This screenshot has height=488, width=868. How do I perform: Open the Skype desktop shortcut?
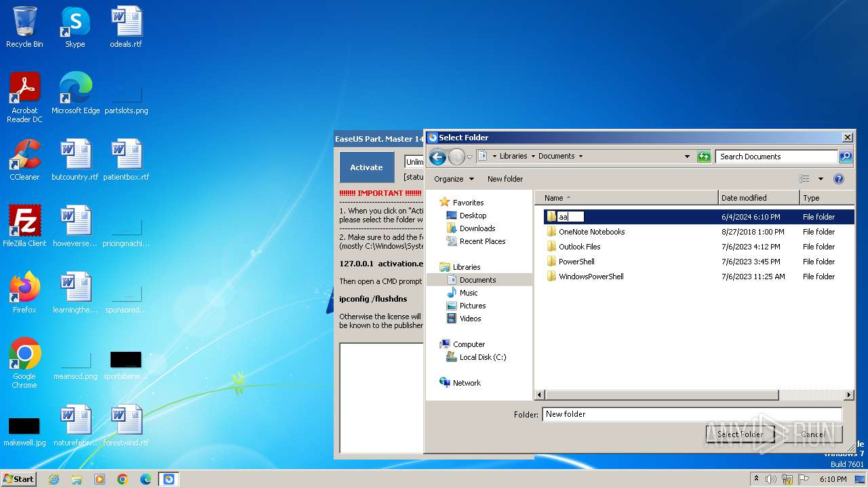(75, 27)
